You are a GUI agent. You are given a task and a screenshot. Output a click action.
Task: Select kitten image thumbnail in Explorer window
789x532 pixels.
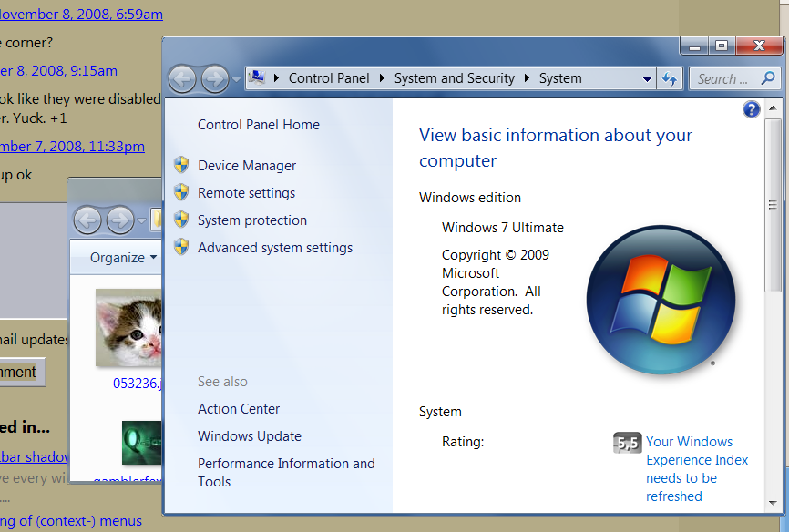[x=128, y=327]
